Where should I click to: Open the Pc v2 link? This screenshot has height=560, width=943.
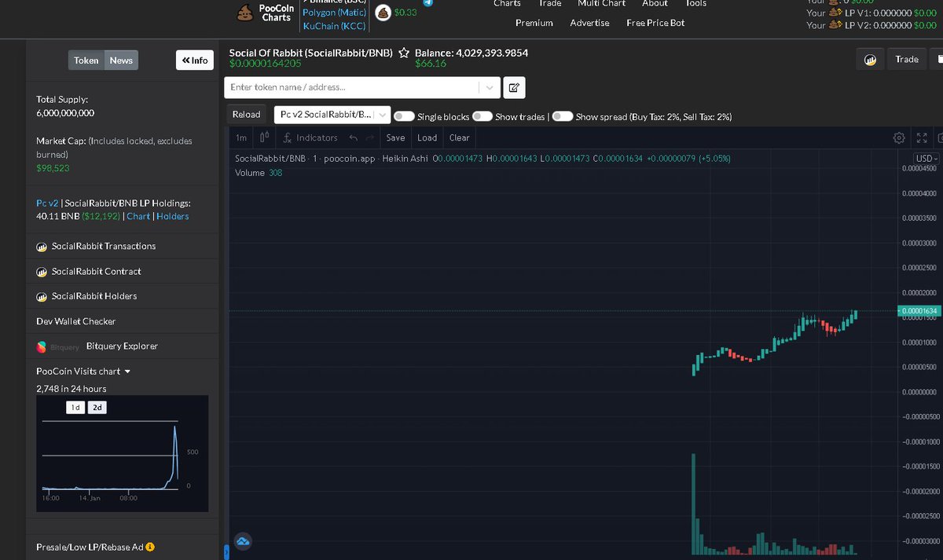coord(47,203)
